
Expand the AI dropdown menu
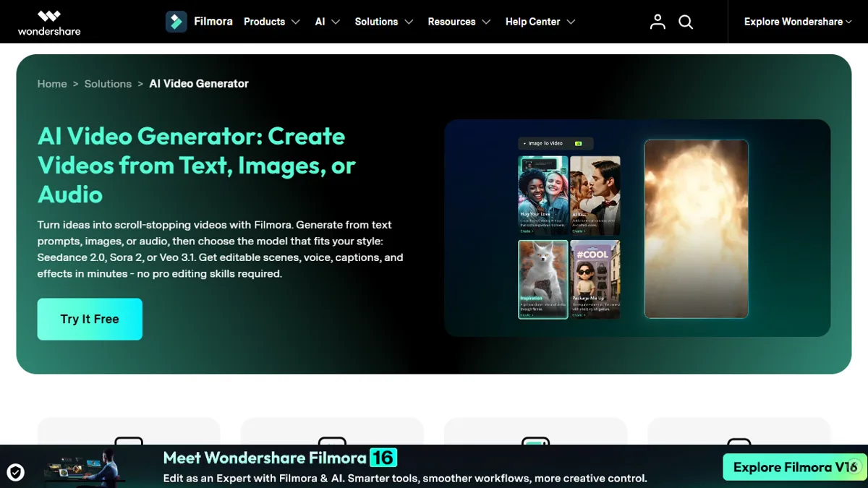click(x=328, y=22)
